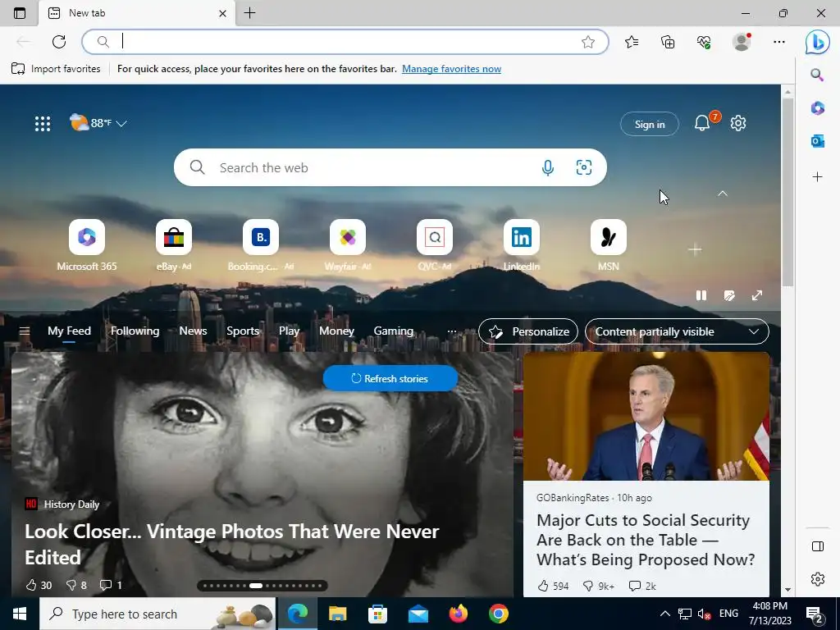Collapse the quick links chevron
Viewport: 840px width, 630px height.
point(723,194)
